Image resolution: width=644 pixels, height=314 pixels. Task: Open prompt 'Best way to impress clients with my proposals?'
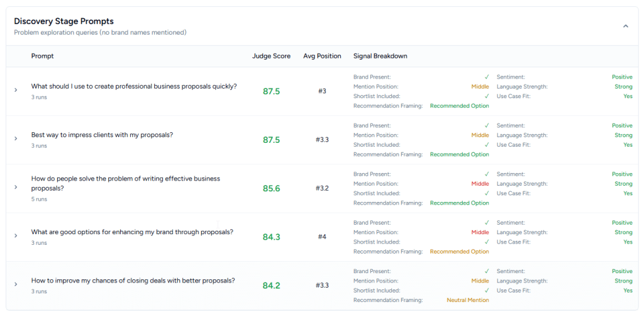click(x=103, y=135)
